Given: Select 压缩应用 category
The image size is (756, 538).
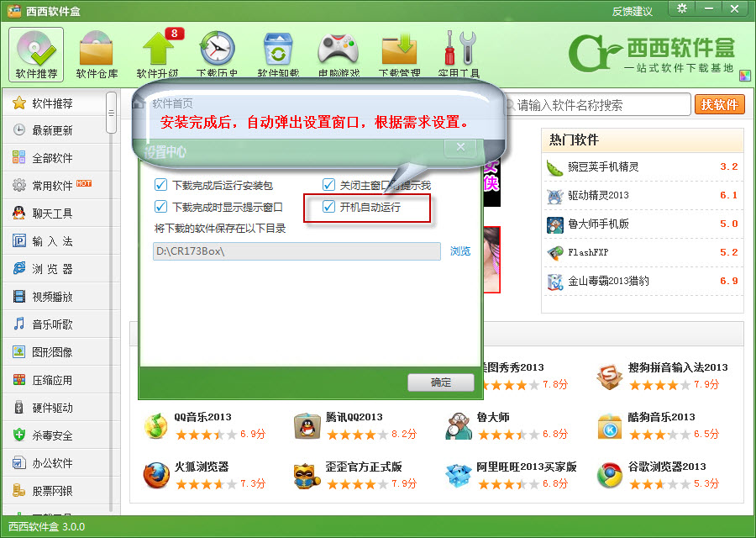Looking at the screenshot, I should point(55,380).
